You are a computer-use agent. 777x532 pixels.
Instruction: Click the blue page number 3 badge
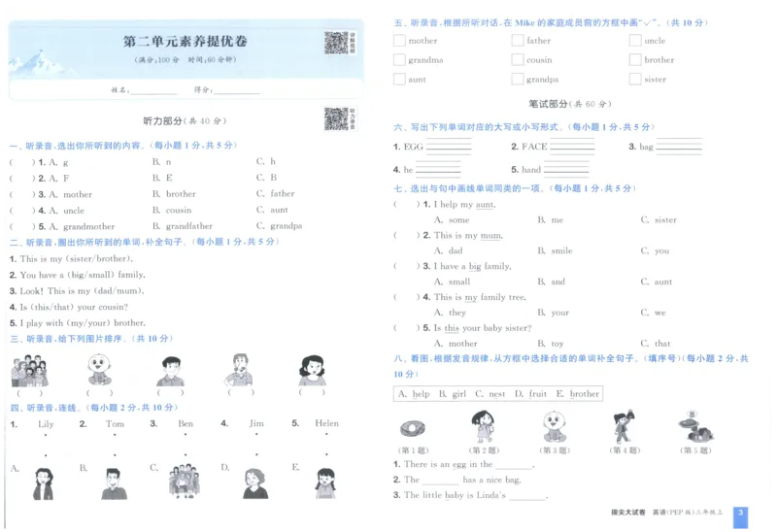(740, 516)
